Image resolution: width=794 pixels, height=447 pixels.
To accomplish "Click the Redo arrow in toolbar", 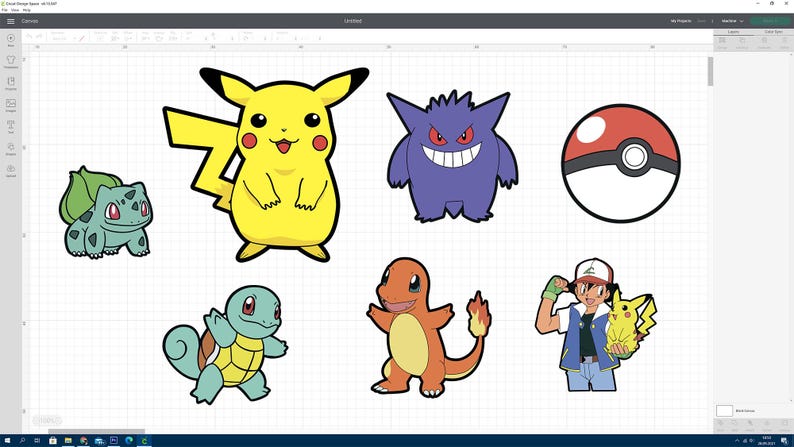I will point(39,37).
